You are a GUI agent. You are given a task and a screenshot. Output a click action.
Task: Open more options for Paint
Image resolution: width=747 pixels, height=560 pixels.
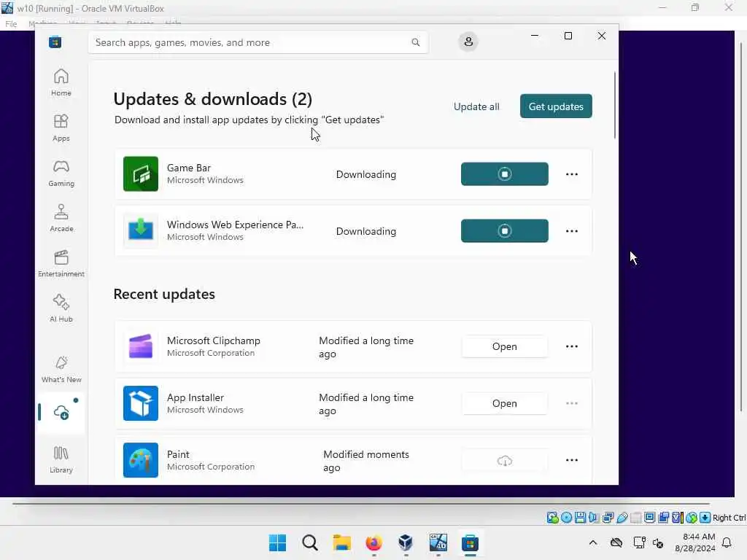(x=572, y=461)
